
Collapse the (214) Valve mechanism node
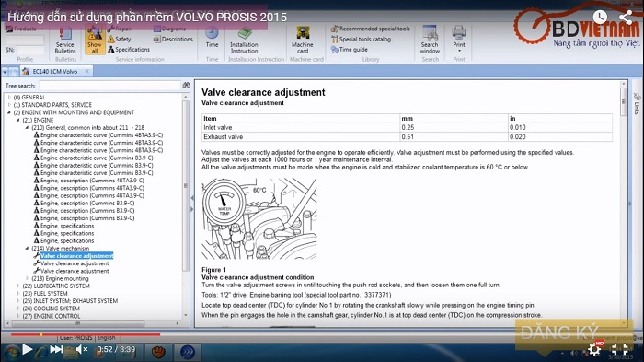pyautogui.click(x=27, y=249)
